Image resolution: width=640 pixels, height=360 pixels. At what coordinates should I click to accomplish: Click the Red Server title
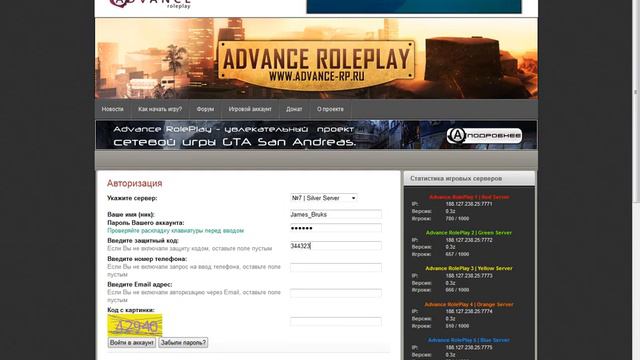(469, 197)
